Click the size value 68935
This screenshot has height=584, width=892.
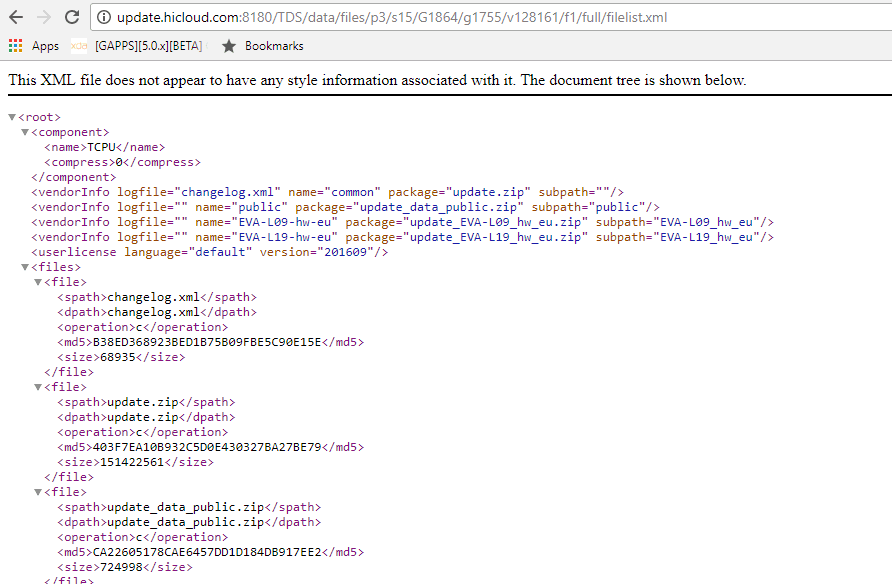(x=118, y=357)
